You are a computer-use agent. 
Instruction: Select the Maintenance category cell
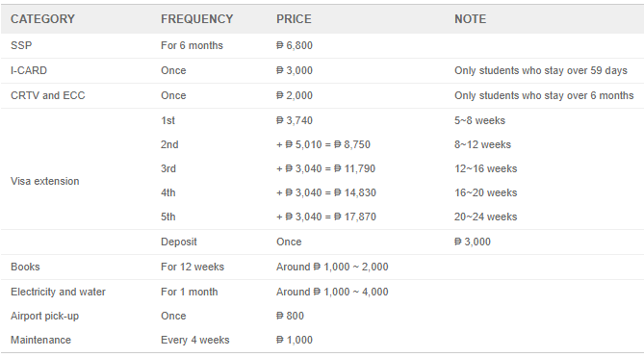[x=40, y=340]
